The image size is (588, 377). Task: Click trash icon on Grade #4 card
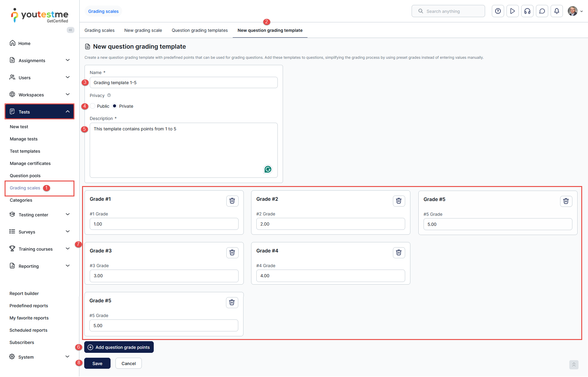click(399, 252)
